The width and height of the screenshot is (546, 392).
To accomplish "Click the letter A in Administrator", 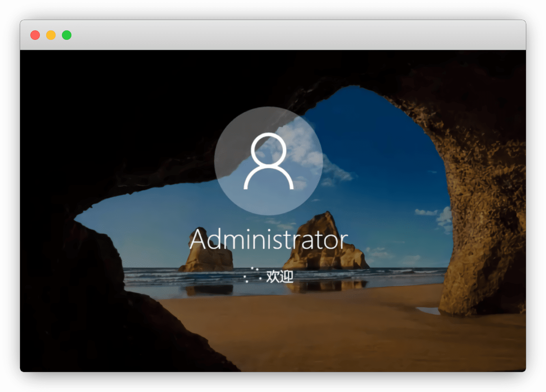I will point(199,239).
